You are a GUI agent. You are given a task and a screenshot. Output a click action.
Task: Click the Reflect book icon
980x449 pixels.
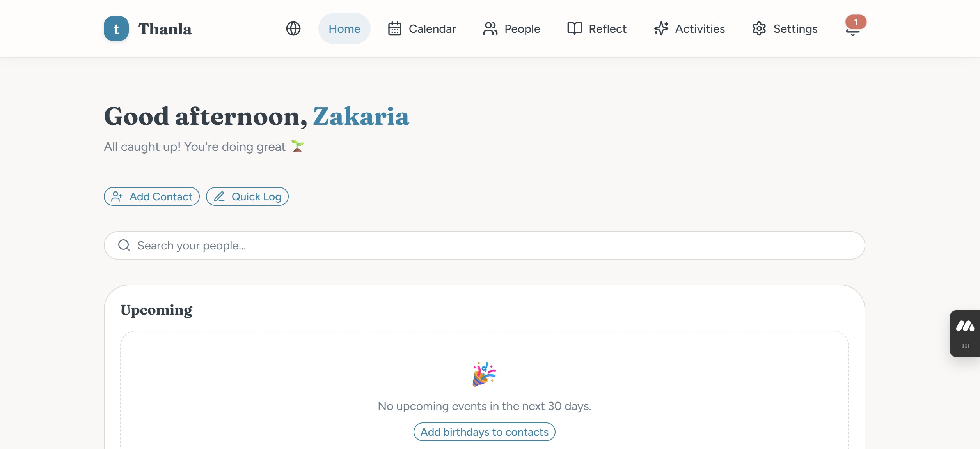[574, 28]
